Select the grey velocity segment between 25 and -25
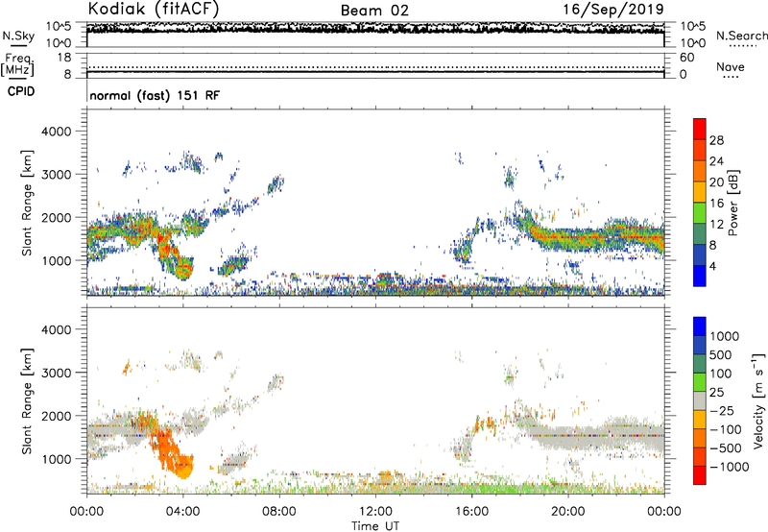The height and width of the screenshot is (532, 768). [700, 401]
